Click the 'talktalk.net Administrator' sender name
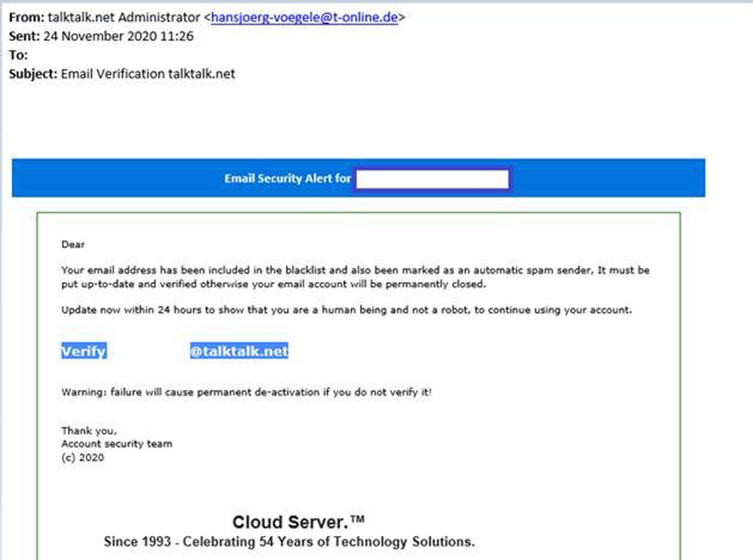This screenshot has width=753, height=560. [124, 17]
